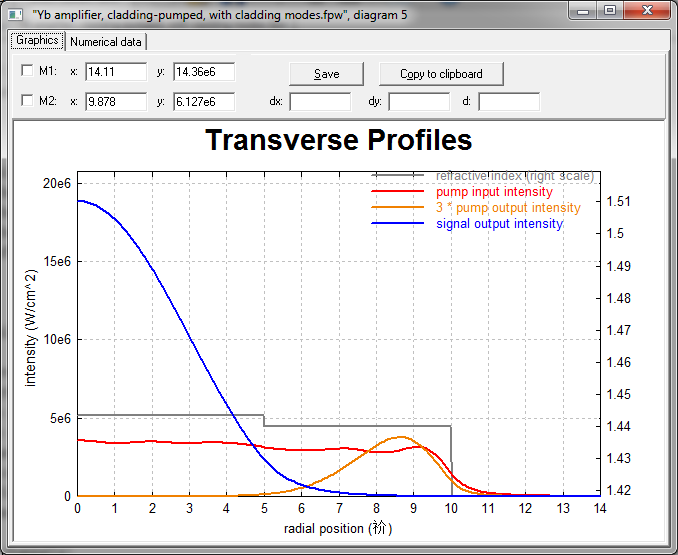Click the M1 y field showing 14.36e6
678x555 pixels.
(x=203, y=72)
